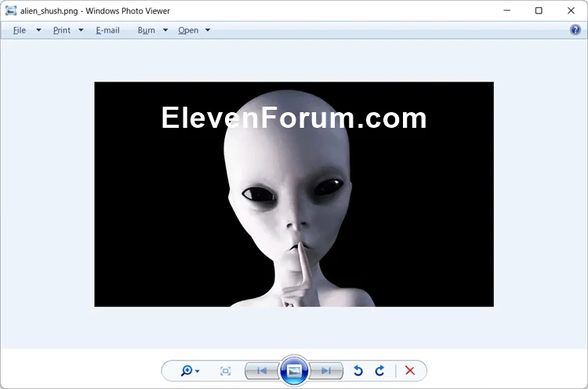Viewport: 588px width, 389px height.
Task: Click the displayed alien_shush image
Action: [294, 194]
